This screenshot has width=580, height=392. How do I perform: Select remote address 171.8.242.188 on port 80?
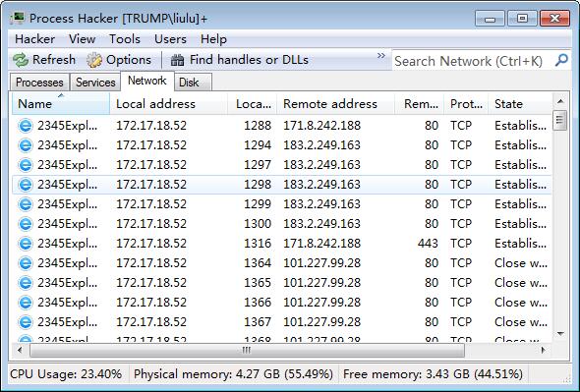tap(321, 126)
